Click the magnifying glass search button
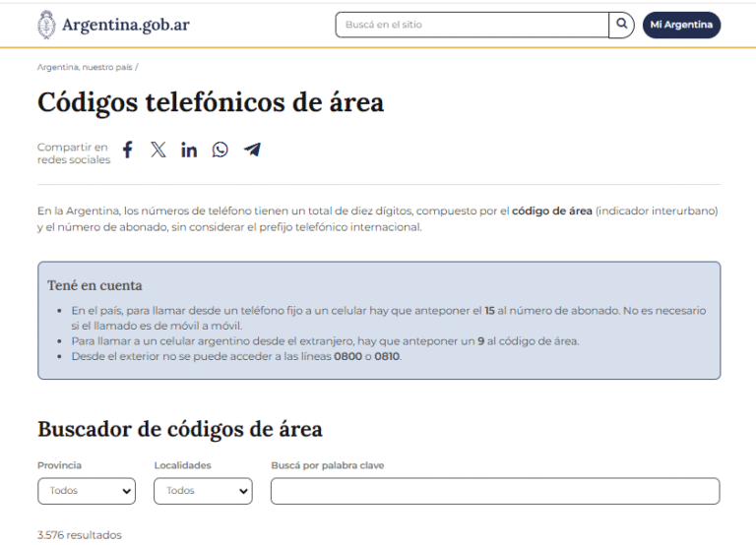The height and width of the screenshot is (545, 756). click(x=621, y=25)
